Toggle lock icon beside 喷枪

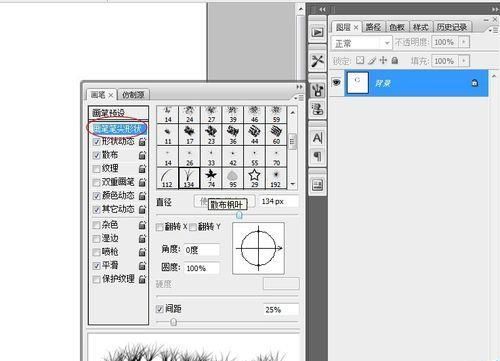pos(142,252)
